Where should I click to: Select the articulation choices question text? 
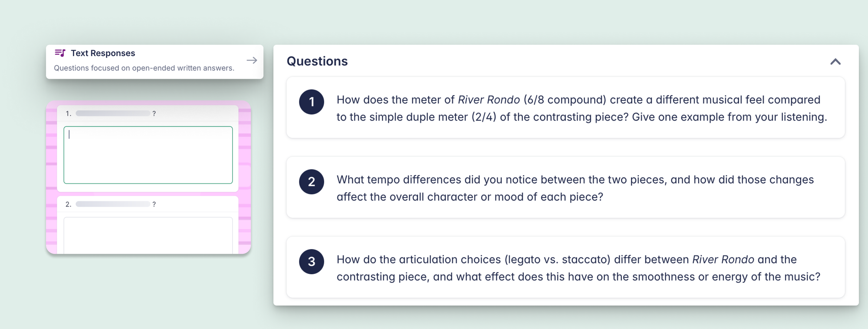click(578, 268)
